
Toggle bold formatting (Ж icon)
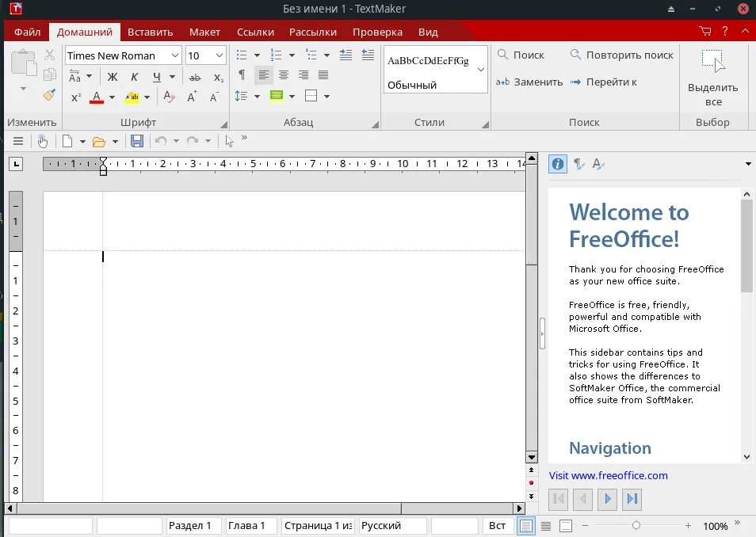point(114,76)
